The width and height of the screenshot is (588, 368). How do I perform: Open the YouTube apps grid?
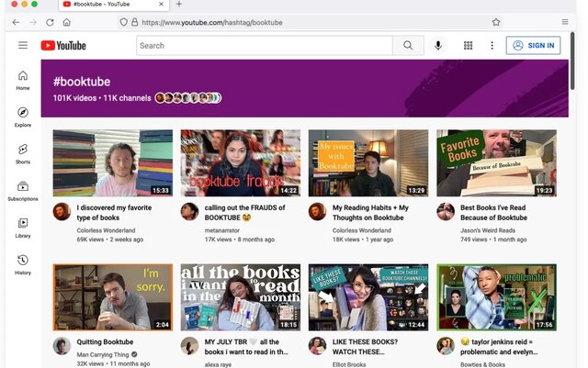click(x=468, y=45)
